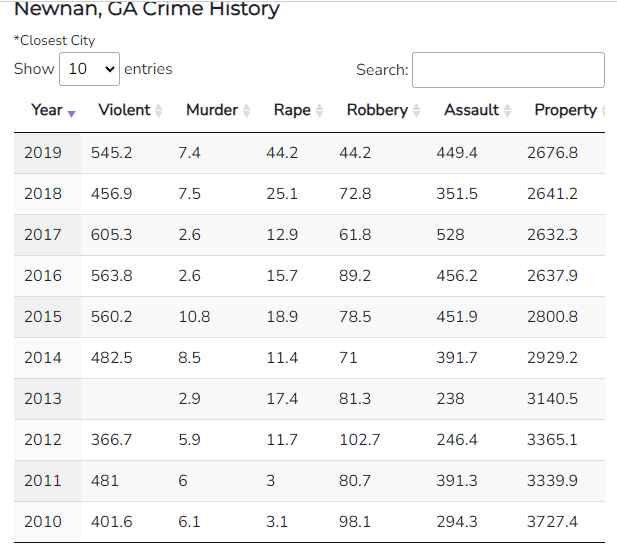
Task: Click the 10.8 murder value in 2015
Action: (x=194, y=317)
